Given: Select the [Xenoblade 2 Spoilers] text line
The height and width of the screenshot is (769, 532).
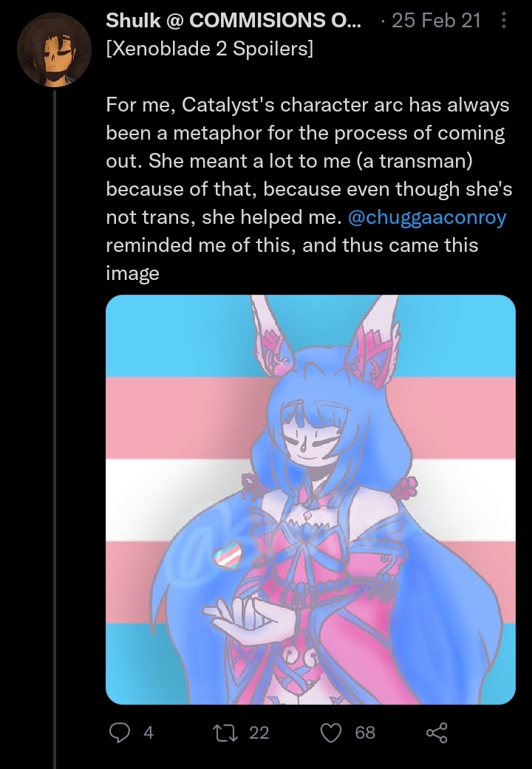Looking at the screenshot, I should (210, 49).
